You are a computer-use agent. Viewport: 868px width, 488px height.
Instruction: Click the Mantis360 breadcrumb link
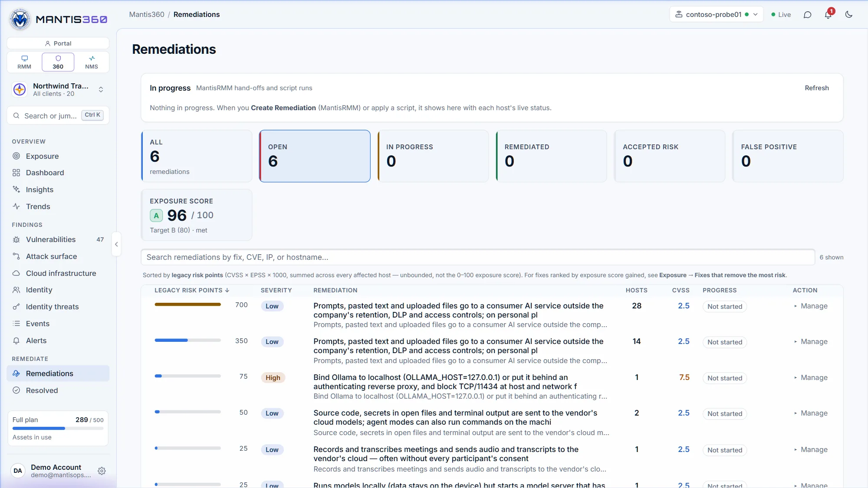tap(147, 14)
